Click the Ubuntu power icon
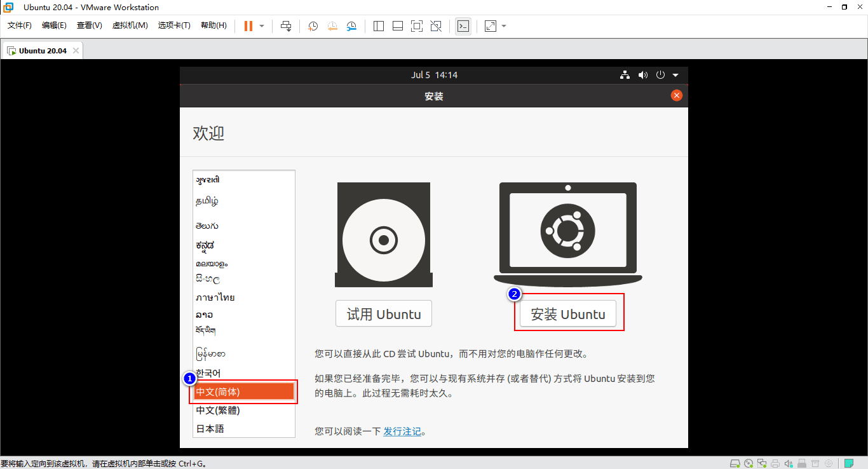Image resolution: width=868 pixels, height=469 pixels. click(660, 75)
